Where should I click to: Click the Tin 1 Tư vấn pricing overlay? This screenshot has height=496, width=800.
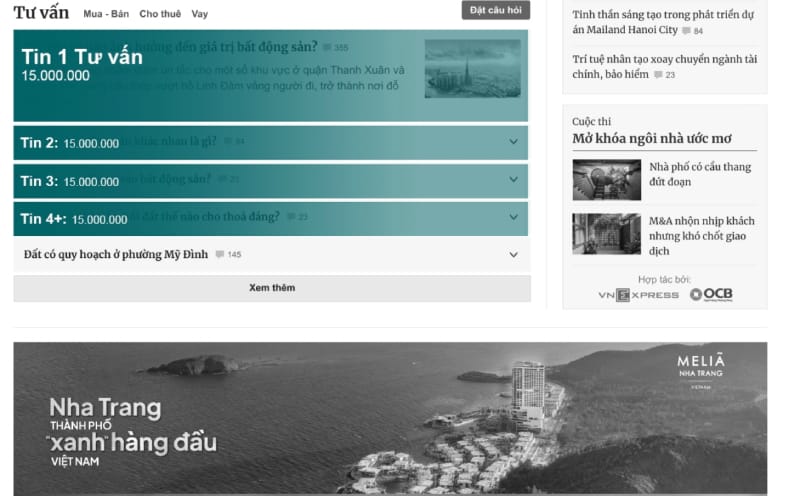[270, 76]
